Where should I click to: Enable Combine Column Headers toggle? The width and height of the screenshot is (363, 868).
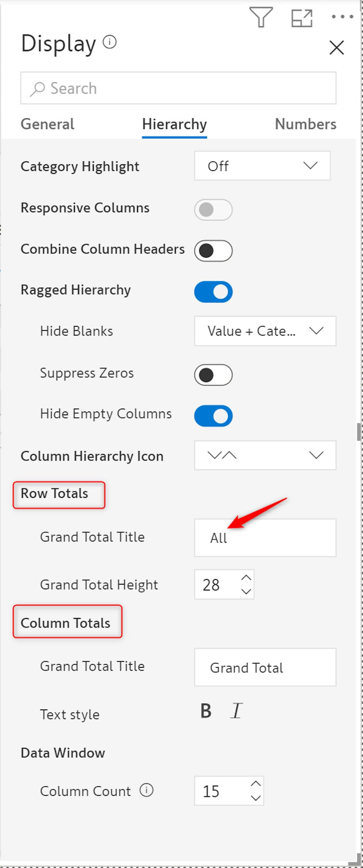(x=213, y=250)
